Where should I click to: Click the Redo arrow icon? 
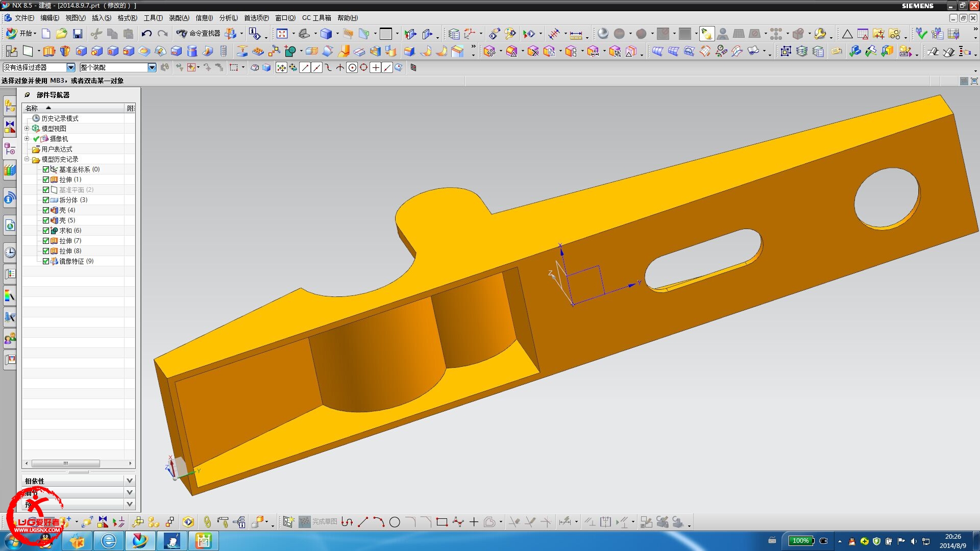(162, 34)
